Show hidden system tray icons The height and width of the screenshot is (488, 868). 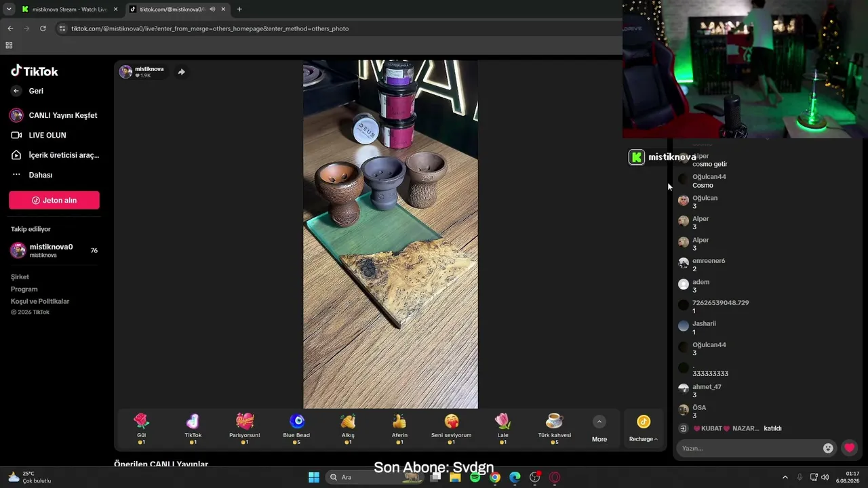785,477
